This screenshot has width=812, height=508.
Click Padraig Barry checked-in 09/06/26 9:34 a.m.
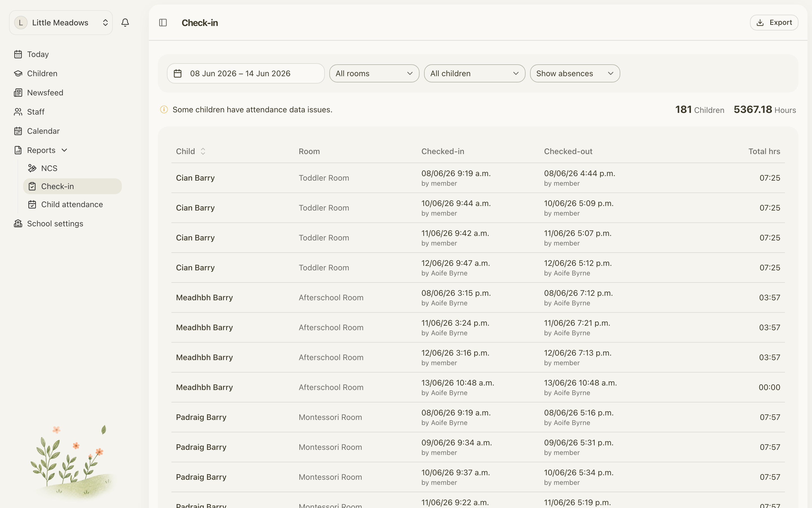[x=456, y=443]
